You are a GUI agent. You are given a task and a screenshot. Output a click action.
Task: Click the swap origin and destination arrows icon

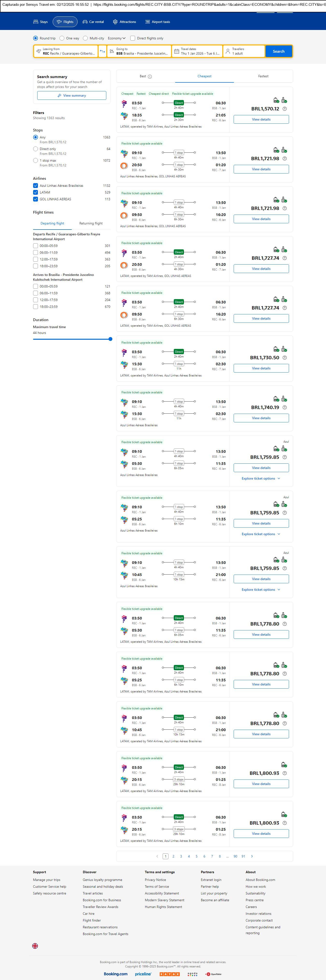(102, 51)
